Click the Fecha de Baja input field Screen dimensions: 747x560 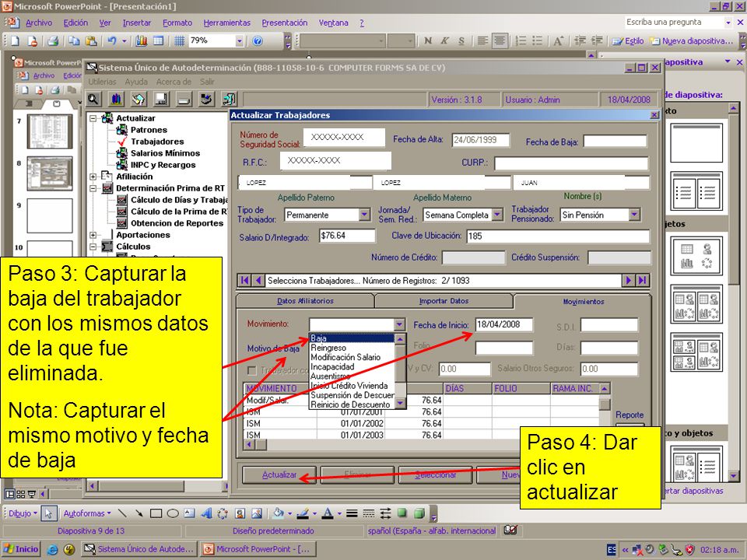click(x=615, y=141)
